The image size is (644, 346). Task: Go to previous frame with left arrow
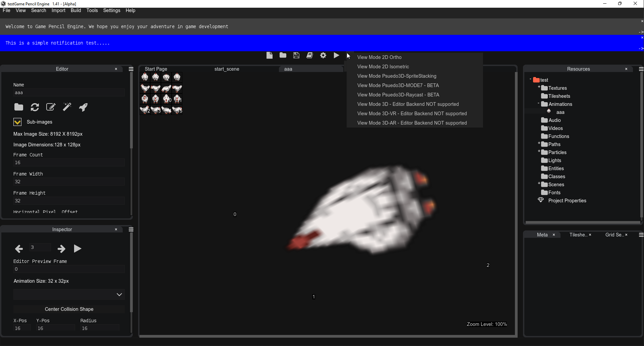pyautogui.click(x=19, y=249)
